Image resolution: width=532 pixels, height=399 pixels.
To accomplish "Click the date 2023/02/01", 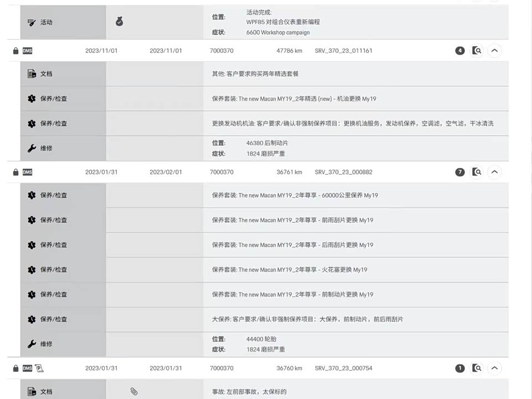I will 166,172.
